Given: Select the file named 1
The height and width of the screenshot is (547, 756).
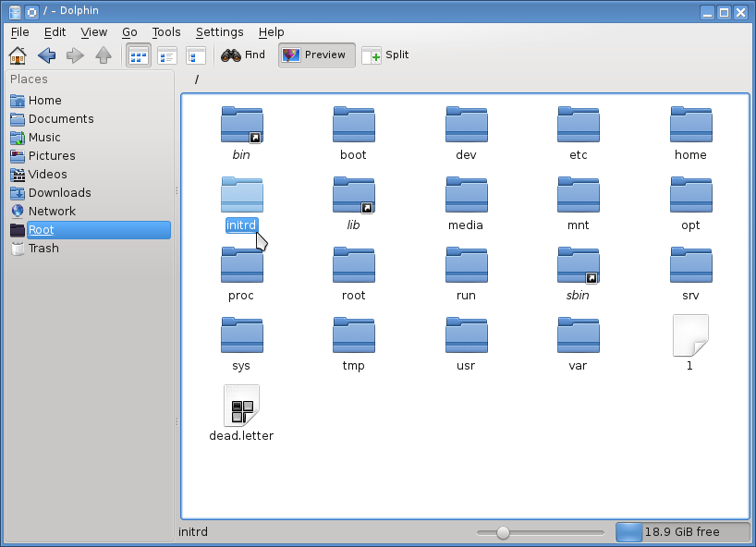Looking at the screenshot, I should [x=690, y=336].
